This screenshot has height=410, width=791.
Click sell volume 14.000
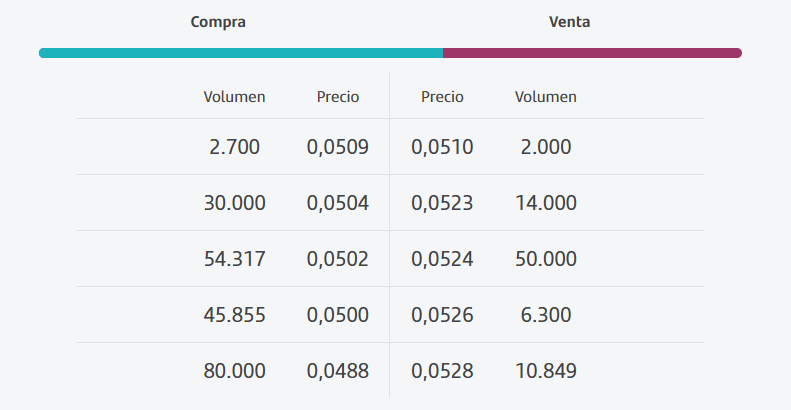[546, 203]
